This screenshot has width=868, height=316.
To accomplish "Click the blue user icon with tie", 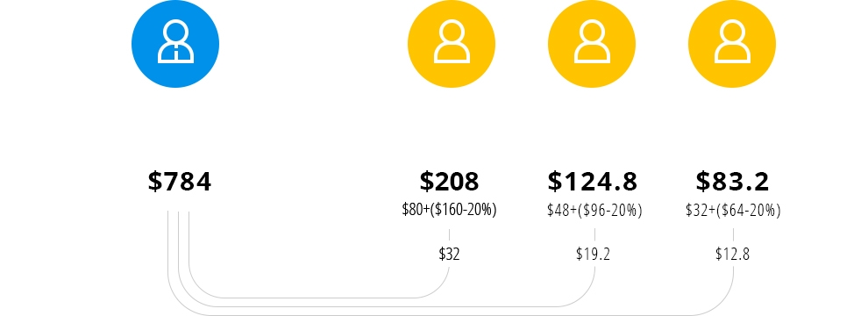I will 175,44.
